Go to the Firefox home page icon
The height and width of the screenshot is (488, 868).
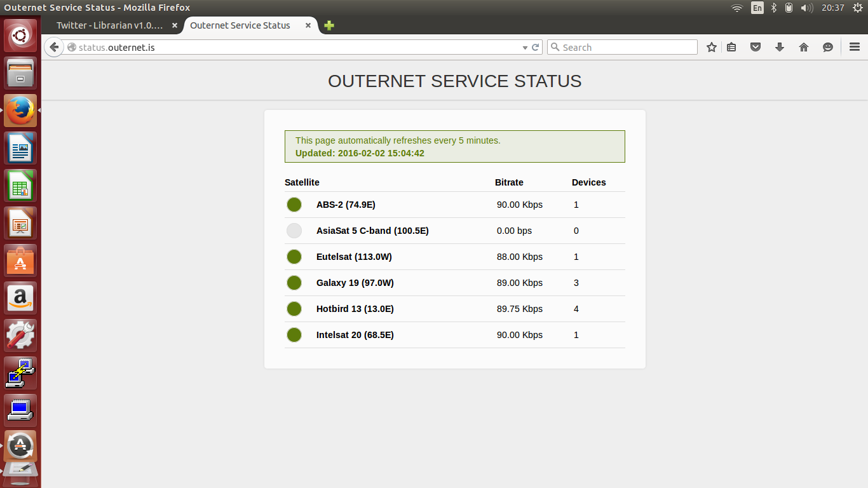click(804, 47)
